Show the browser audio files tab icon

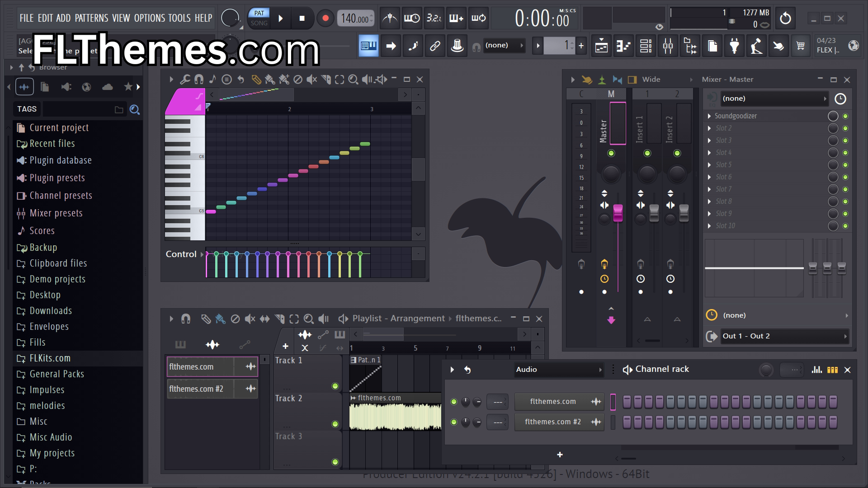pos(24,87)
